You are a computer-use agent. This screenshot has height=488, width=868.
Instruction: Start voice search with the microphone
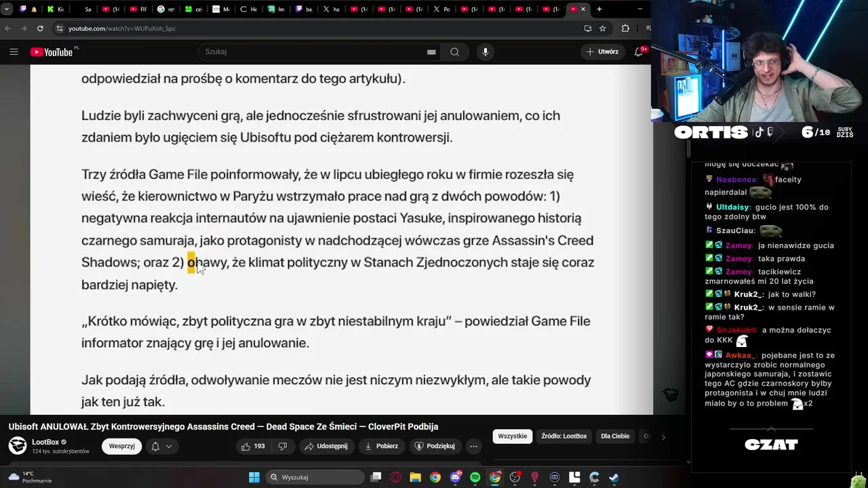[485, 52]
